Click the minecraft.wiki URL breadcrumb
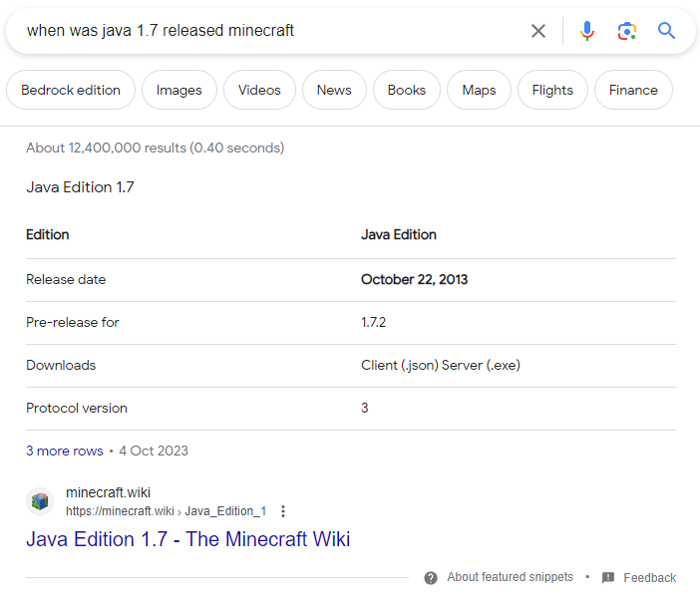700x607 pixels. 167,511
